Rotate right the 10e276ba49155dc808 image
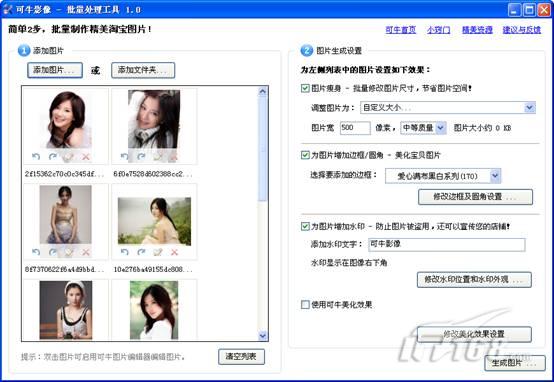The width and height of the screenshot is (554, 382). pyautogui.click(x=141, y=252)
